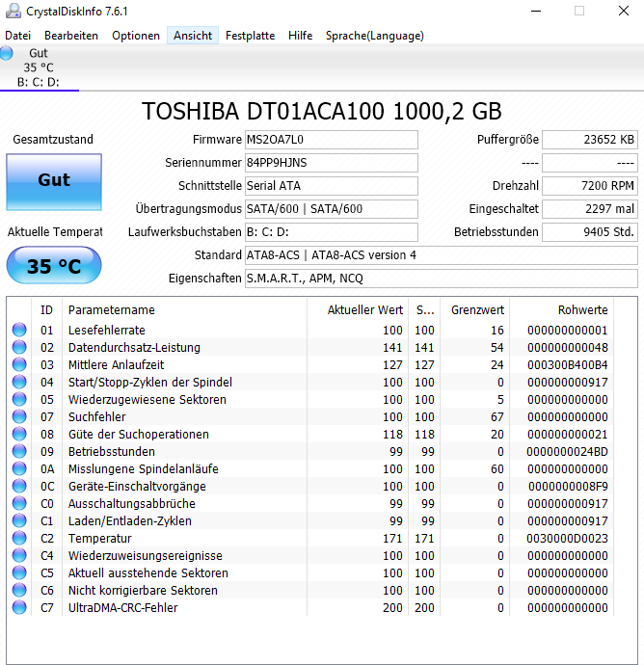Click raw value 000300B400B4

(567, 364)
